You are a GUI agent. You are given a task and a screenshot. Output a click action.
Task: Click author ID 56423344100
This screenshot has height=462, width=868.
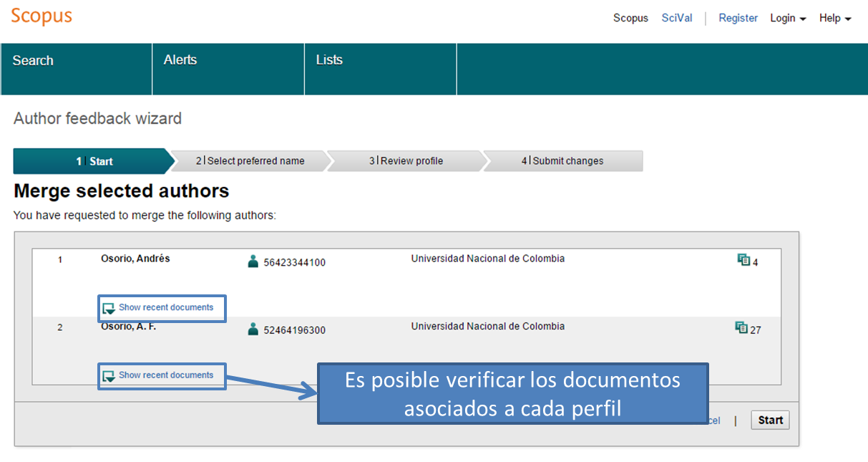pos(294,263)
